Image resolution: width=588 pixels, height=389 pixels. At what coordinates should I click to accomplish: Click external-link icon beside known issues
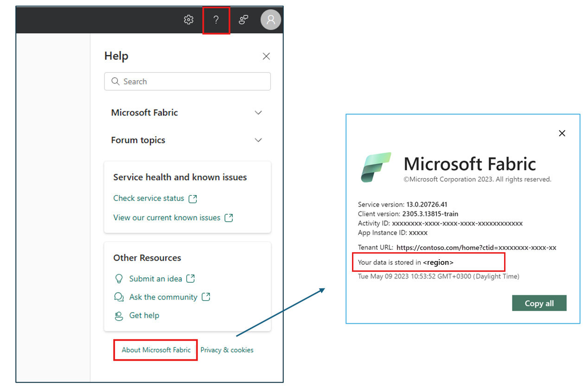tap(229, 217)
